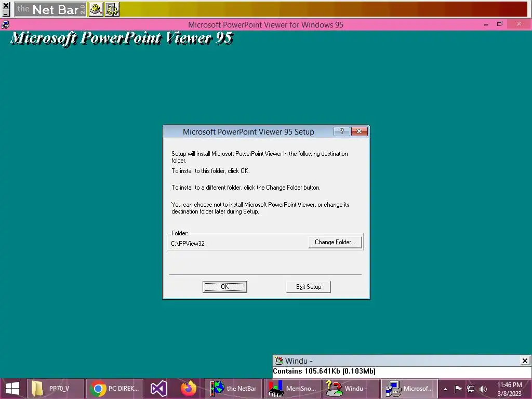Click the Action Center flag tray icon
The width and height of the screenshot is (532, 399).
coord(458,389)
